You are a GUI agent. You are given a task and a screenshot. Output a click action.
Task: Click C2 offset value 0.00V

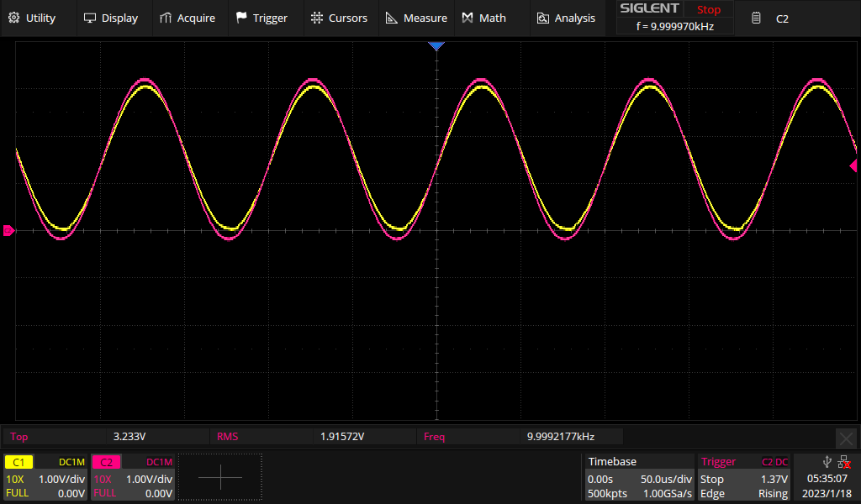pos(159,494)
